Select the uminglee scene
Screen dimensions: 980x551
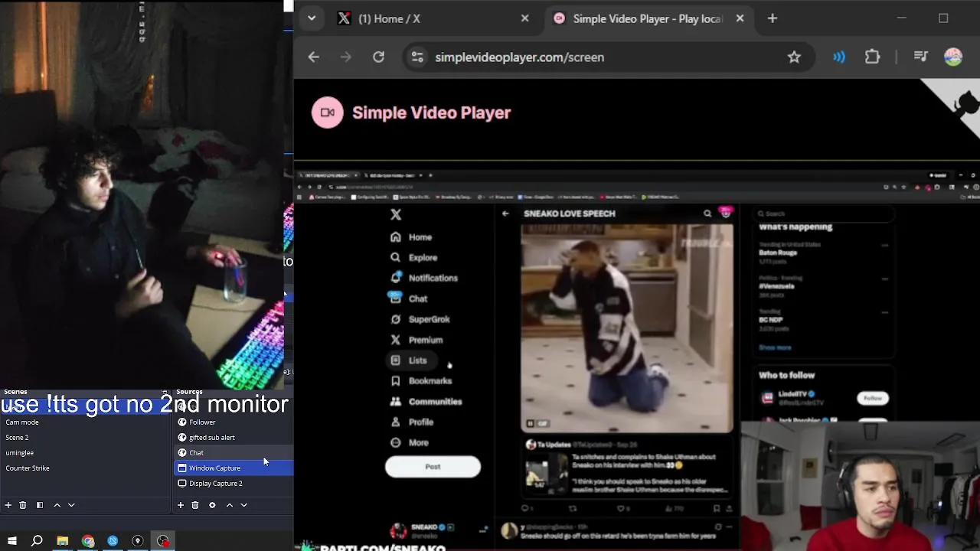pyautogui.click(x=85, y=453)
